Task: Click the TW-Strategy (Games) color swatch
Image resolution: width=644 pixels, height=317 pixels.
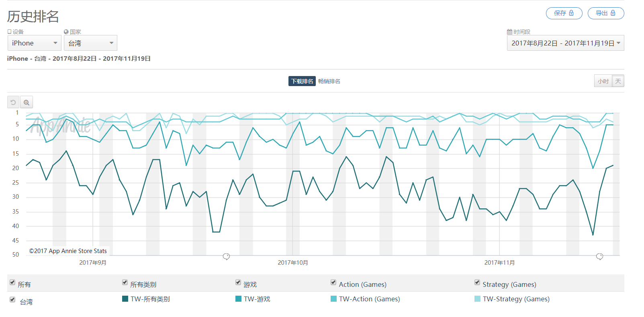Action: (x=477, y=298)
